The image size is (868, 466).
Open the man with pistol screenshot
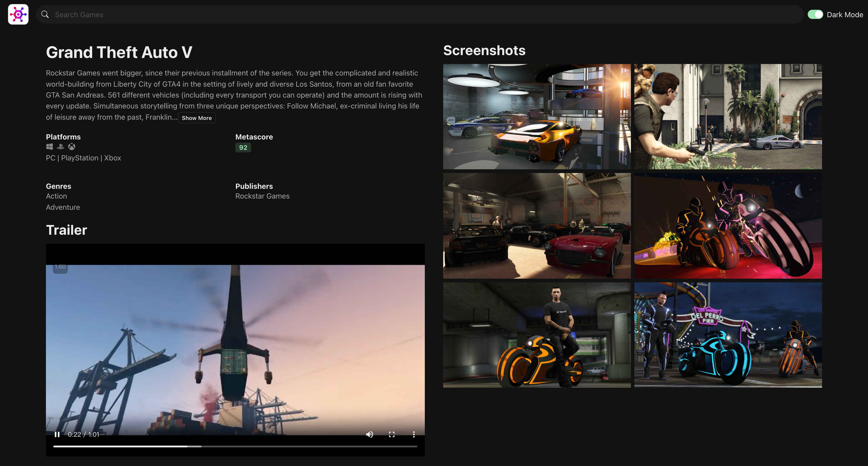(x=728, y=116)
